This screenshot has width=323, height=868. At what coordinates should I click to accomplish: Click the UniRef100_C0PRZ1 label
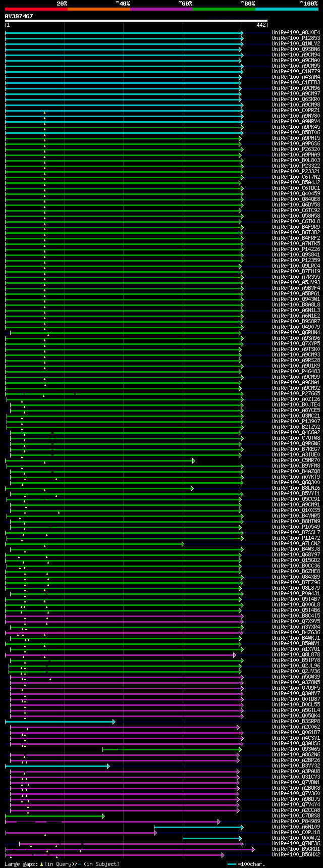click(x=296, y=111)
